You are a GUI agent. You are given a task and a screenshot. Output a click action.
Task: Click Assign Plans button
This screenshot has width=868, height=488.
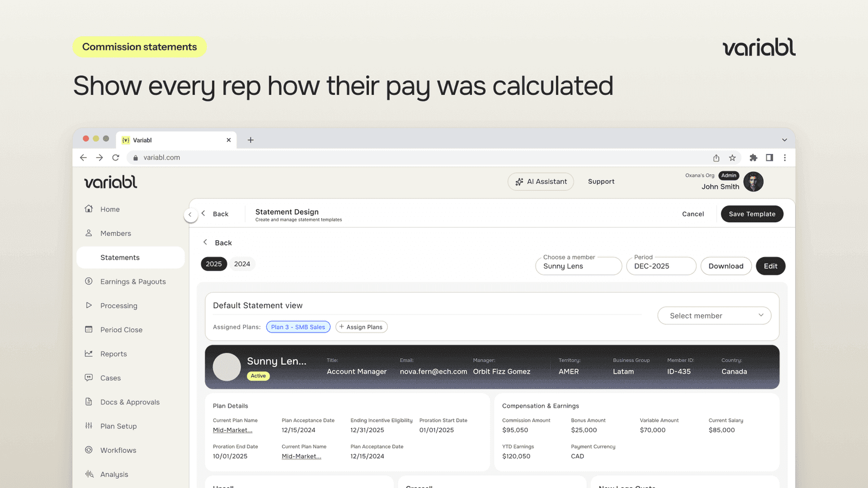coord(361,327)
